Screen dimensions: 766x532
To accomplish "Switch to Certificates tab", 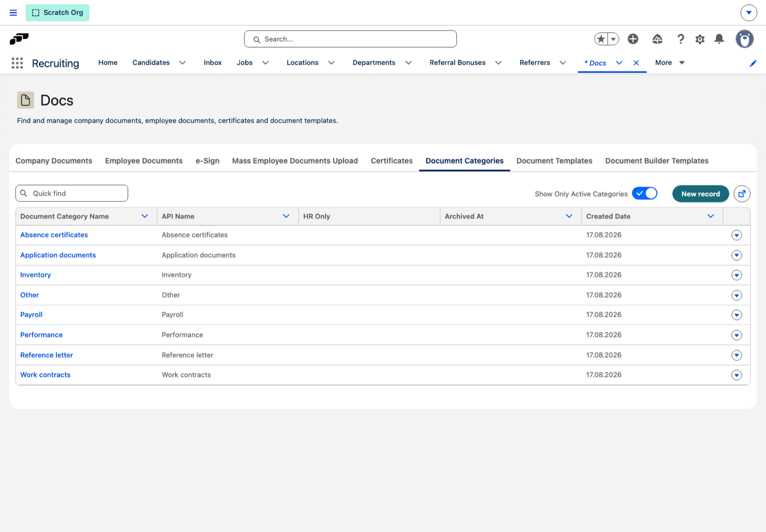I will click(392, 161).
